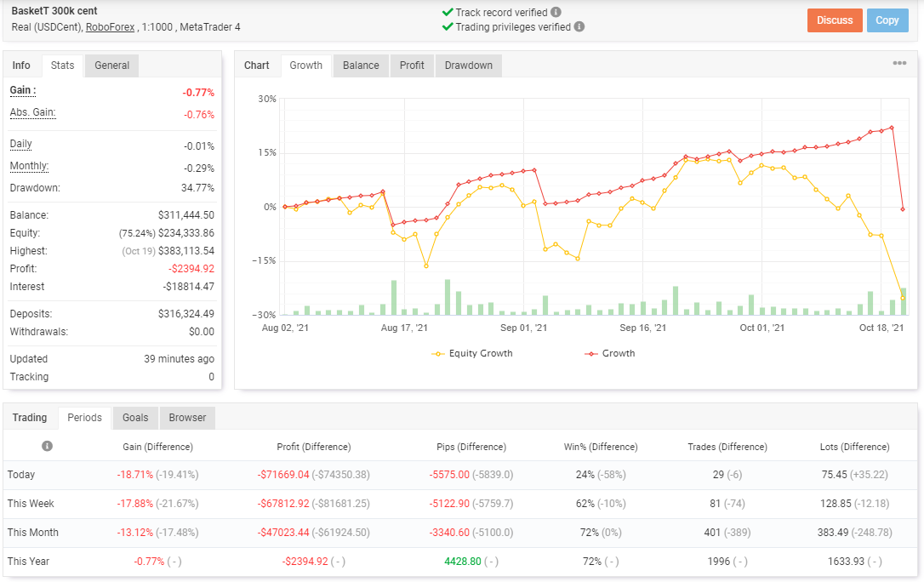Toggle Equity Growth series in chart legend

pos(472,353)
